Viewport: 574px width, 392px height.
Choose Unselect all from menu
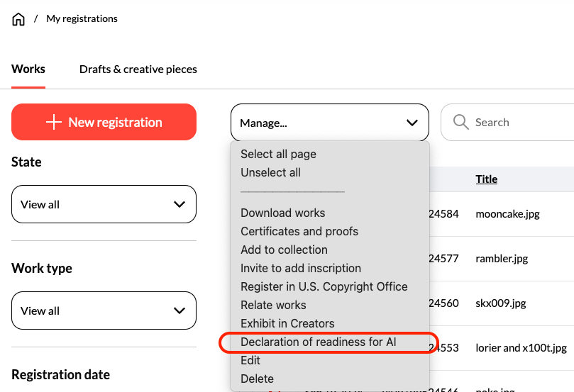270,172
